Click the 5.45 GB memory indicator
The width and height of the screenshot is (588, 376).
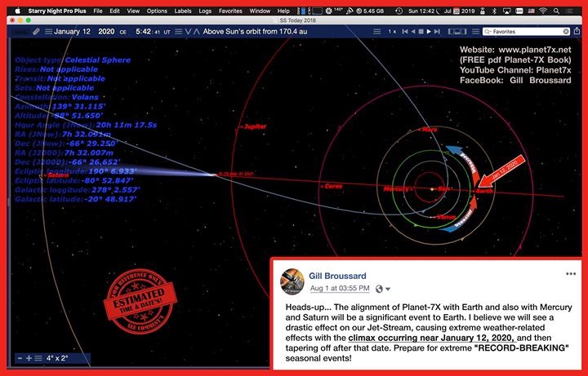click(370, 11)
